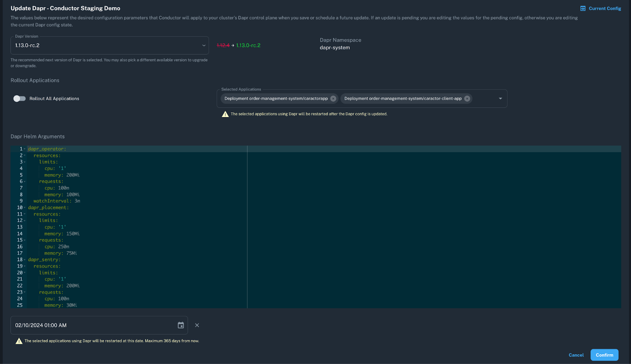Expand the Selected Applications dropdown

[x=500, y=98]
